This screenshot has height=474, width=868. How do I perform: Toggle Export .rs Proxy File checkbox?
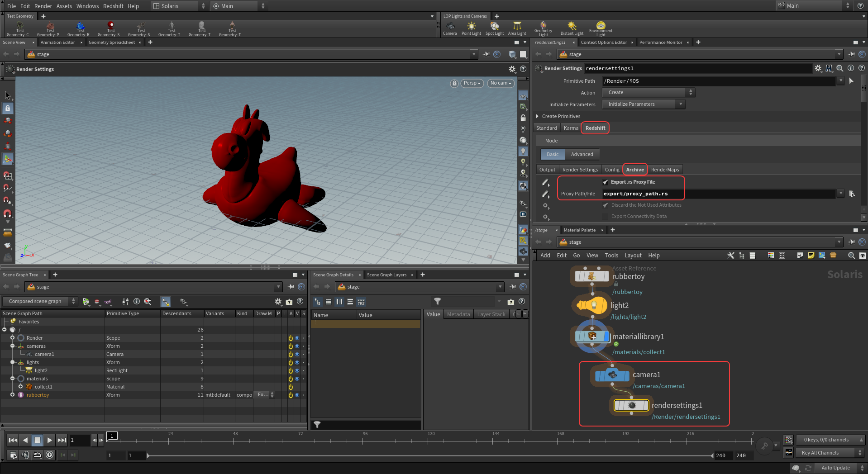click(606, 182)
